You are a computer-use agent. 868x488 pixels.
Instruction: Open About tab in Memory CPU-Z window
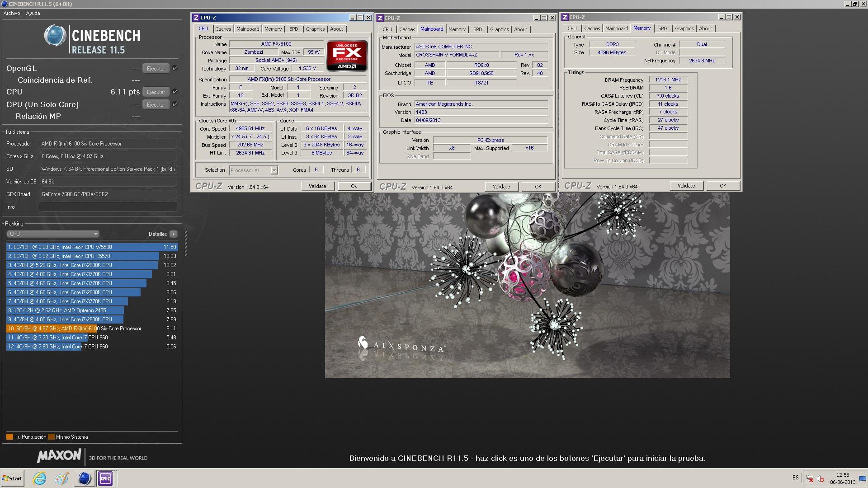(705, 28)
